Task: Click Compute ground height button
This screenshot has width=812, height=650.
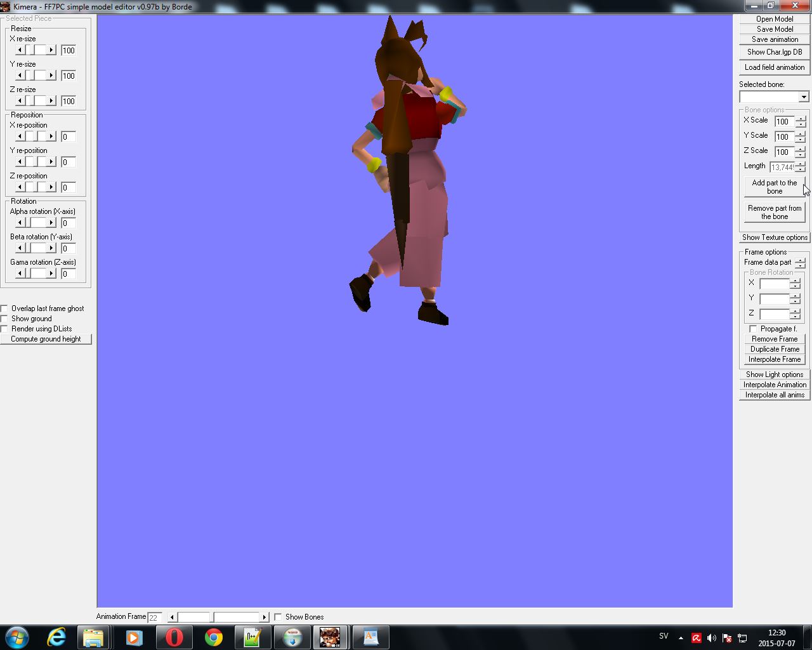Action: pos(46,339)
